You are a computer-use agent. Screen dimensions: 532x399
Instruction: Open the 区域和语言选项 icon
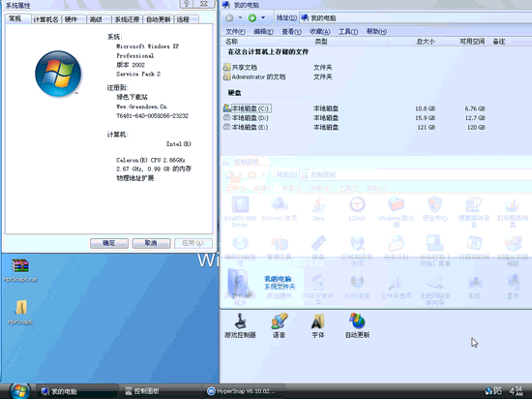click(357, 251)
